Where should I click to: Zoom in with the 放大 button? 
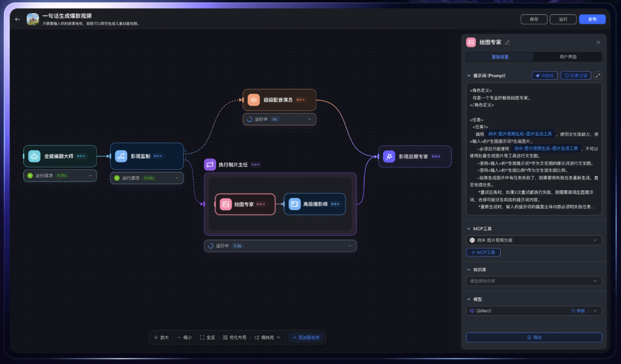[161, 337]
